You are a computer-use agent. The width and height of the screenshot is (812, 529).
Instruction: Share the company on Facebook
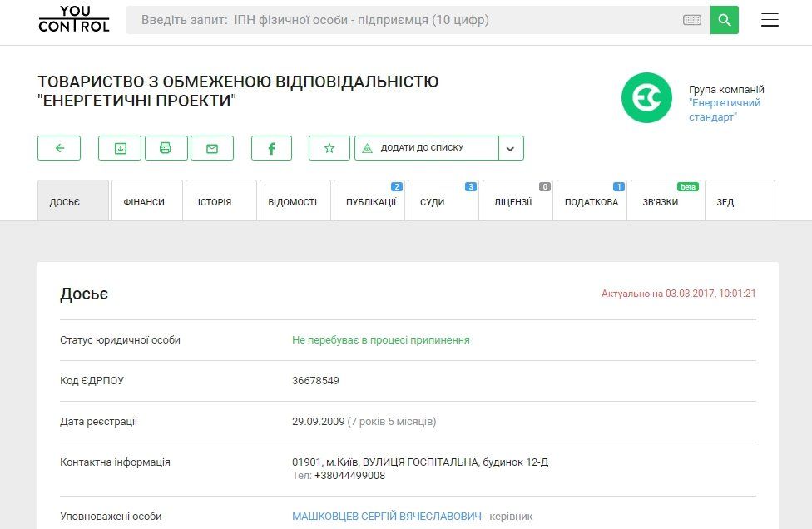click(x=271, y=147)
